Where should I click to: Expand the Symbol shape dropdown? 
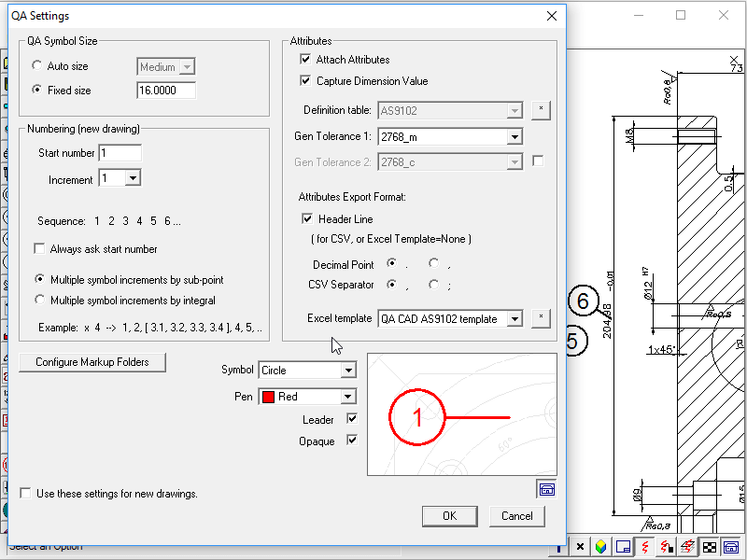348,371
